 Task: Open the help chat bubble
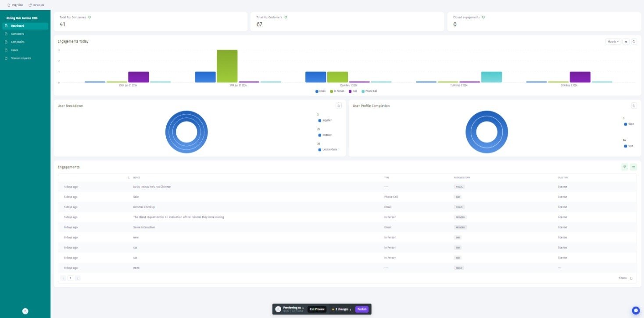[636, 310]
